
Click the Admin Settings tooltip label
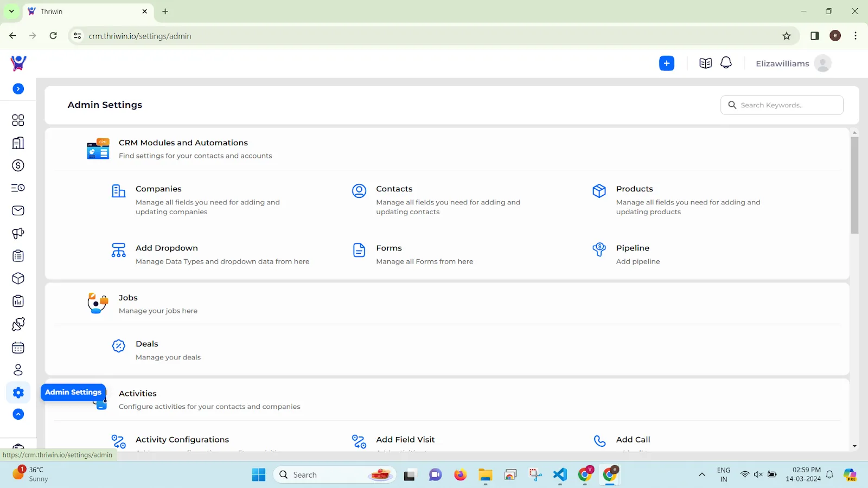[x=73, y=392]
